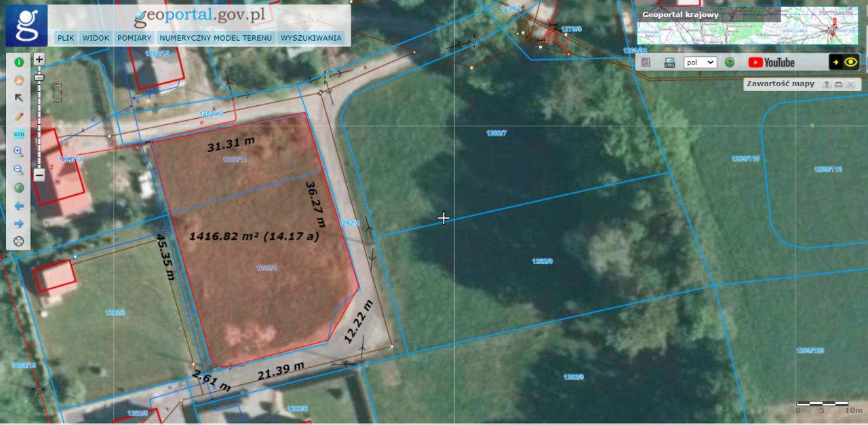Click the area label 1416.82 m² (14.17 a)

254,236
